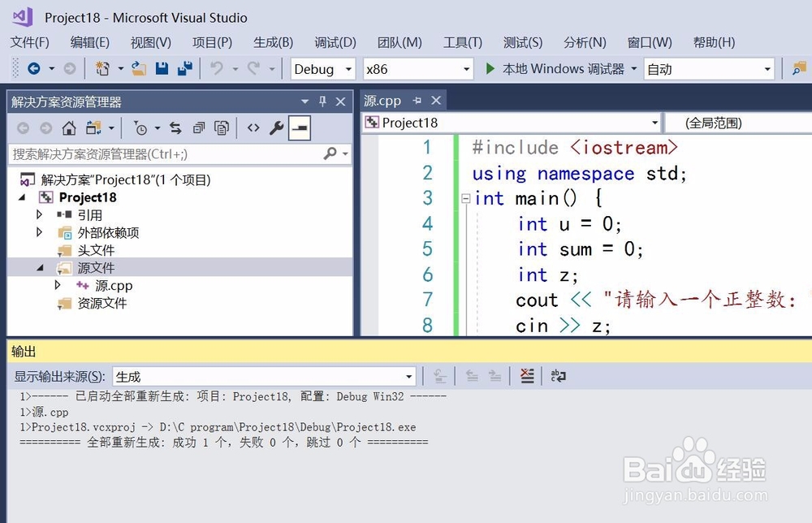Screen dimensions: 812x523
Task: Click the Save All icon
Action: tap(185, 68)
